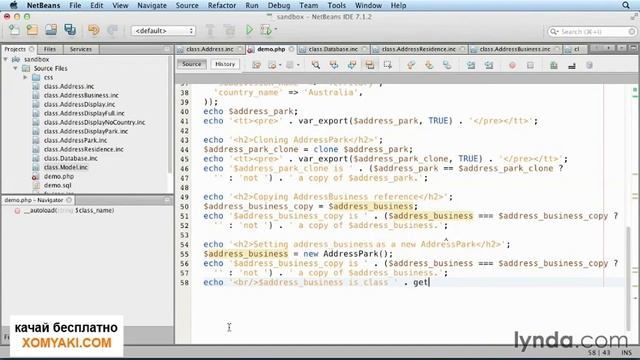Click the Build Project hammer icon
Viewport: 640px width, 360px height.
[x=210, y=30]
